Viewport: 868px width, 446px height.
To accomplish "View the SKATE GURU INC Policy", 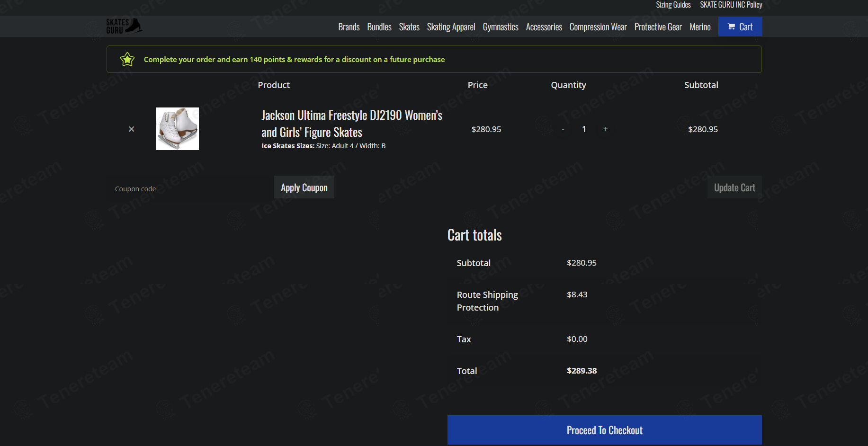I will [x=731, y=5].
